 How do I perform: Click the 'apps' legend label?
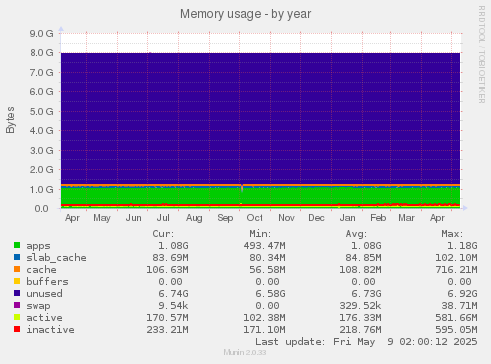(x=38, y=246)
